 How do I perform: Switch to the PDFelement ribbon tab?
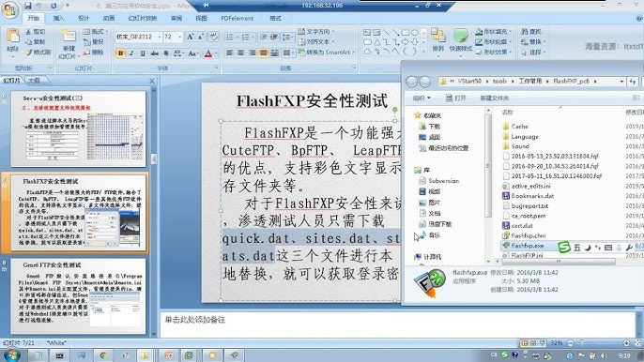(x=237, y=18)
